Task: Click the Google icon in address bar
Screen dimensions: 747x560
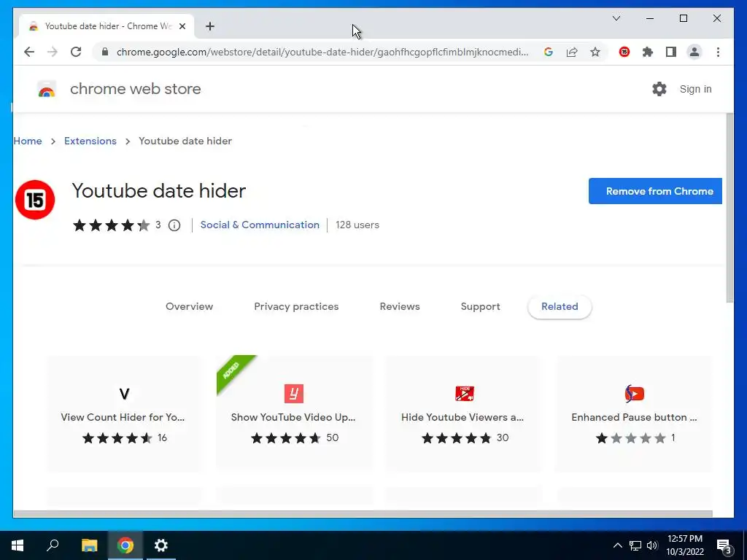Action: point(549,52)
